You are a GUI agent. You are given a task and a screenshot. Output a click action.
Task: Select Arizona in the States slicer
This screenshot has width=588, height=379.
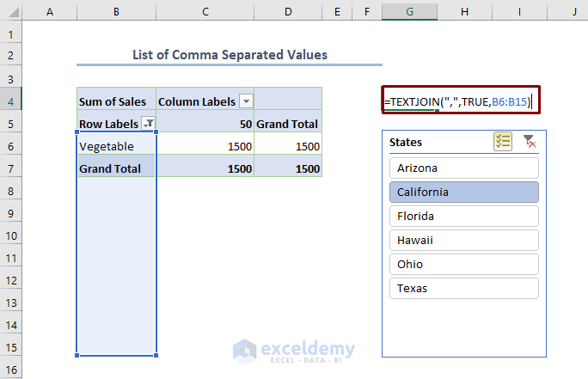463,168
